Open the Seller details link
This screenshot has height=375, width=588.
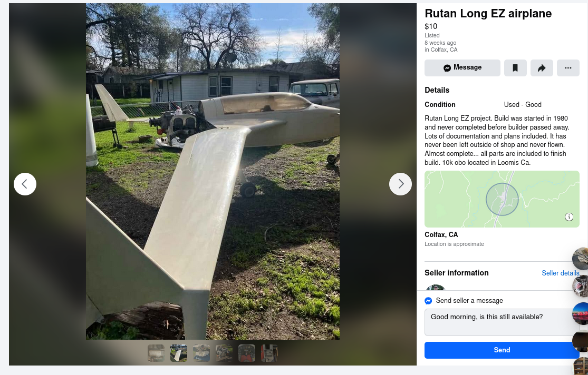(x=560, y=273)
